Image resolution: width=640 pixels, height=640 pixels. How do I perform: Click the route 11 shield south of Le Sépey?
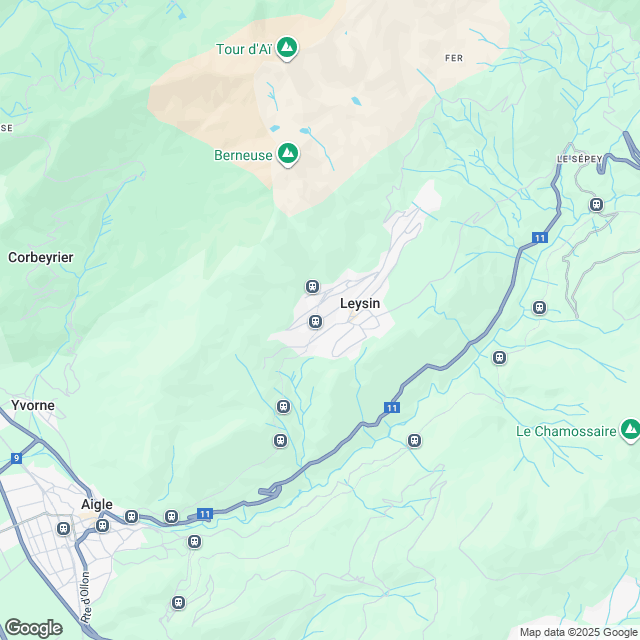[x=540, y=238]
